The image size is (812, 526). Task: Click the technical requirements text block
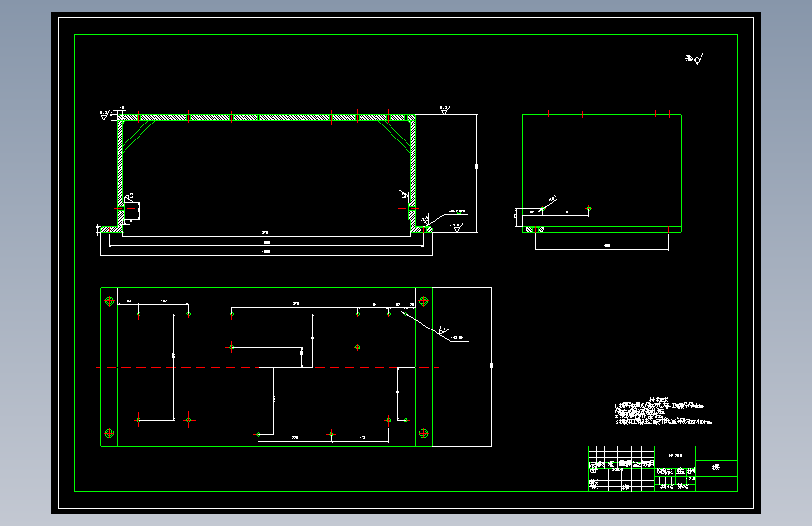tap(663, 411)
